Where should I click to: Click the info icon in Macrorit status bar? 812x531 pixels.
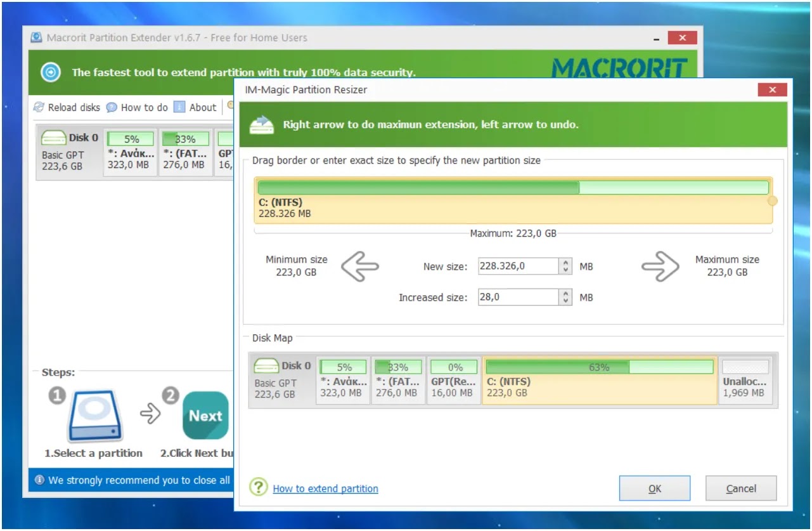(x=39, y=480)
